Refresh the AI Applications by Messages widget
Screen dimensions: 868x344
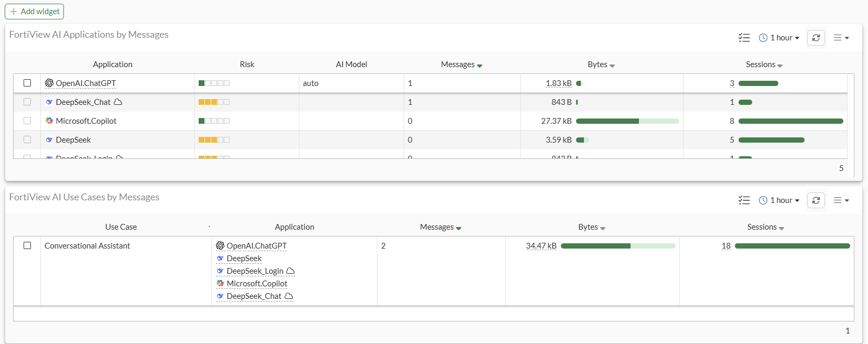[816, 38]
